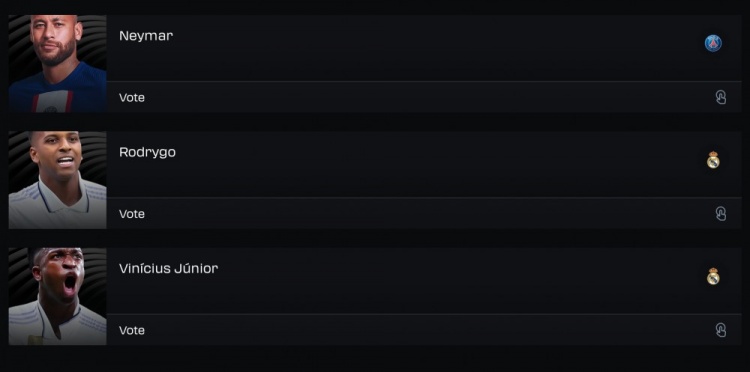Click the Vote label under Rodrygo
750x372 pixels.
(132, 214)
